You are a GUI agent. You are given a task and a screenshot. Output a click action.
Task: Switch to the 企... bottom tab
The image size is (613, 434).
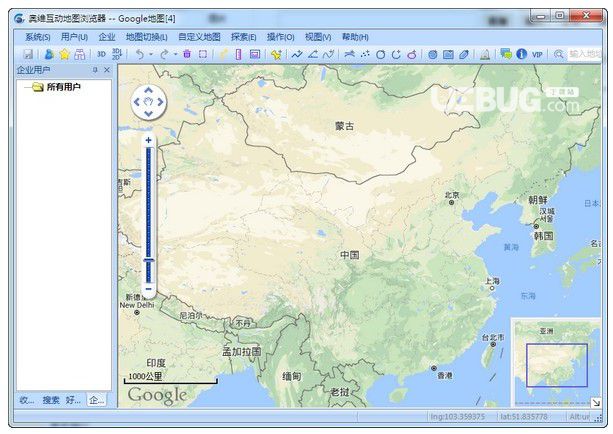(96, 400)
